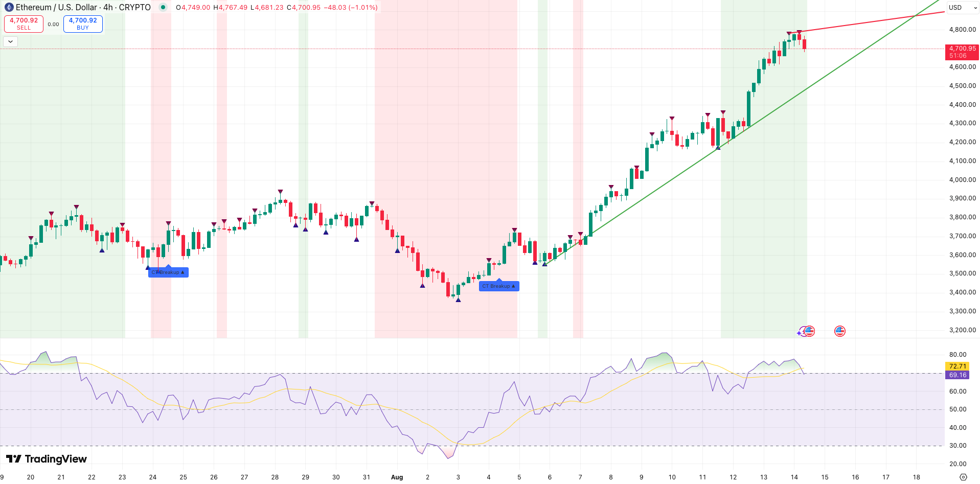Click the spread value 0.00

pyautogui.click(x=54, y=24)
